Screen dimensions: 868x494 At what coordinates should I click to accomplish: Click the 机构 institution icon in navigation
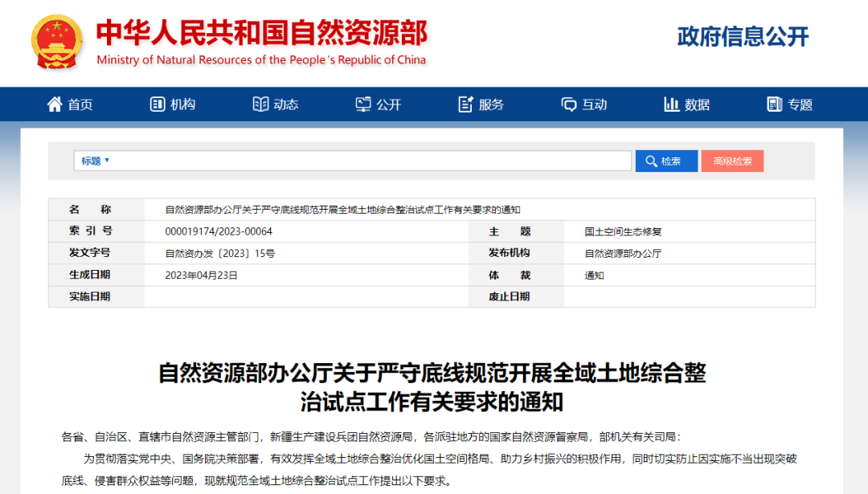tap(156, 104)
